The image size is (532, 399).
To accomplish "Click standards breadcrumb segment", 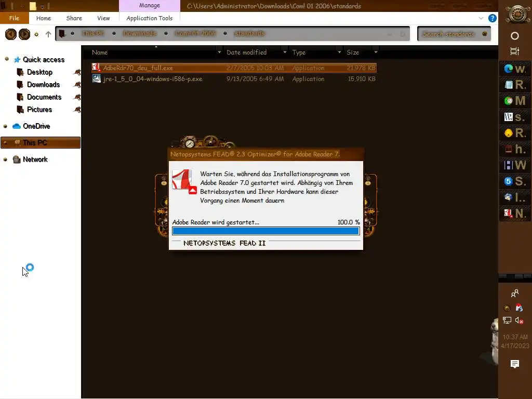I will [x=249, y=34].
